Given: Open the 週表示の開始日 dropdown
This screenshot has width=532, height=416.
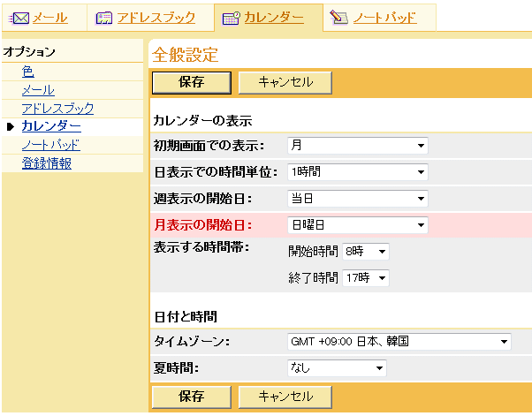Looking at the screenshot, I should pos(357,199).
